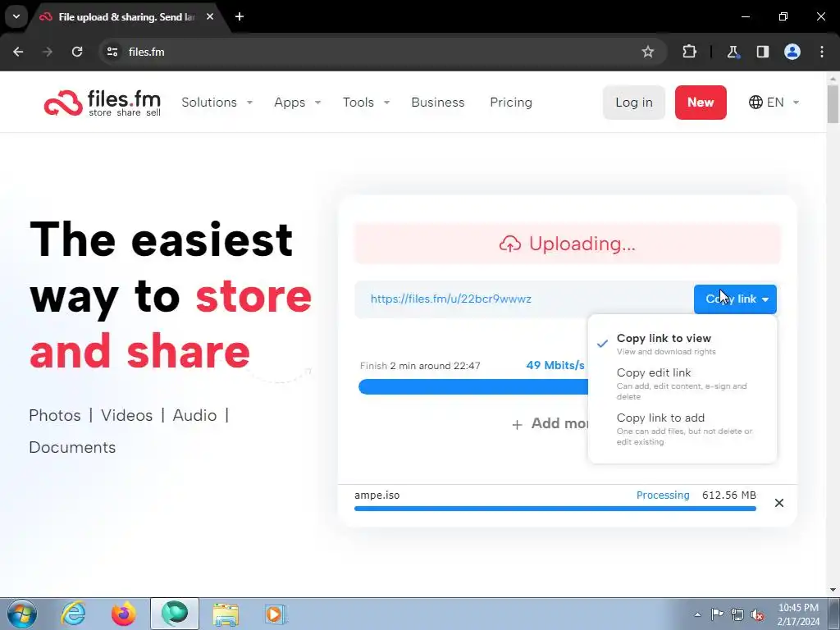Click Add more files plus button

[x=550, y=424]
